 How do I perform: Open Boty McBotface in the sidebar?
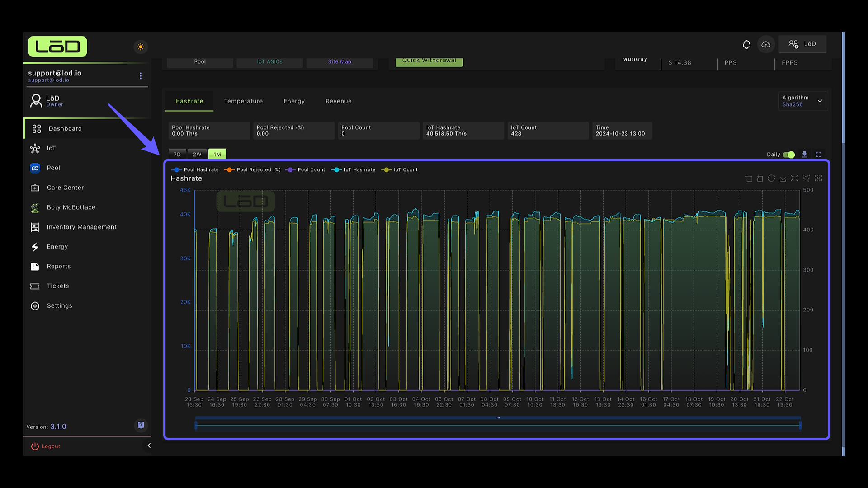coord(87,207)
